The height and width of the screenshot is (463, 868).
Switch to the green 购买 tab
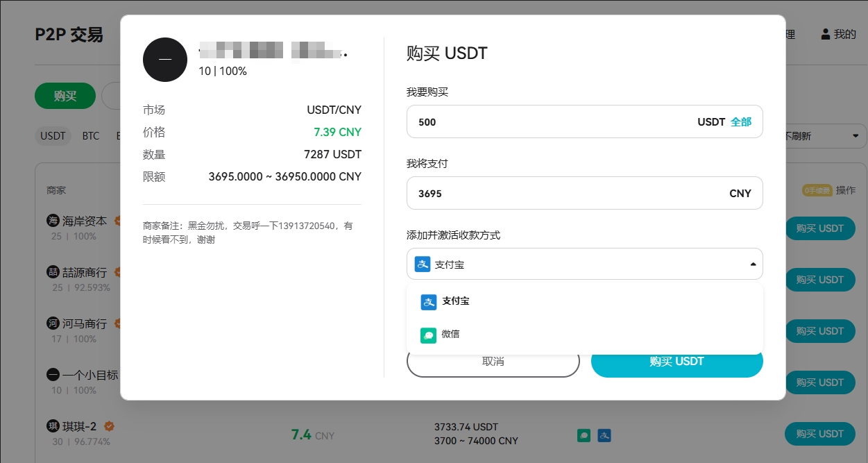click(65, 96)
